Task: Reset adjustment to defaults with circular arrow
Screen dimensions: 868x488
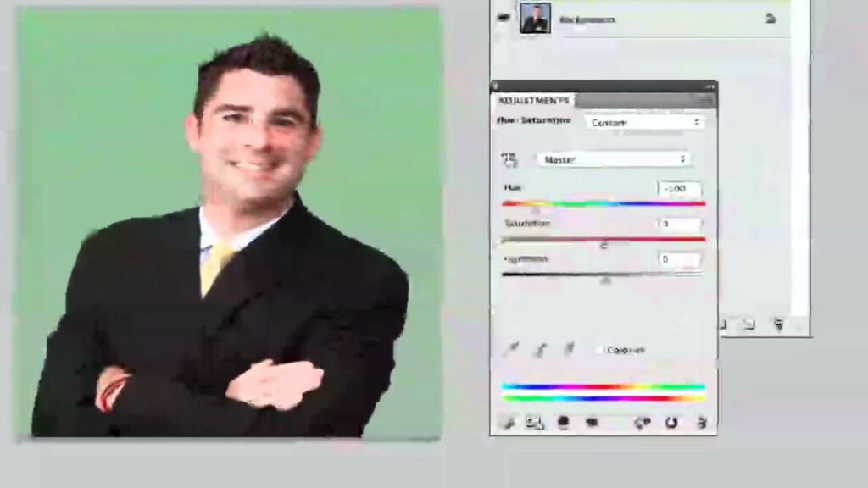Action: point(671,422)
